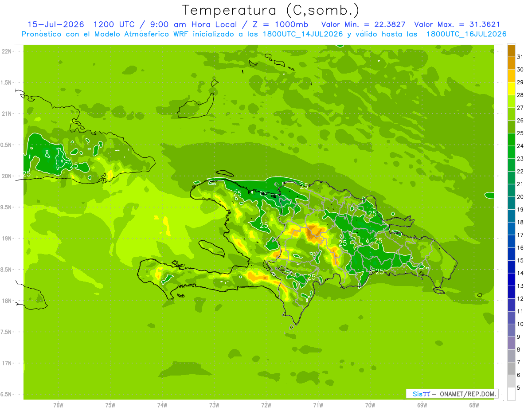
Task: Click the "69W" longitude axis label
Action: [x=422, y=405]
